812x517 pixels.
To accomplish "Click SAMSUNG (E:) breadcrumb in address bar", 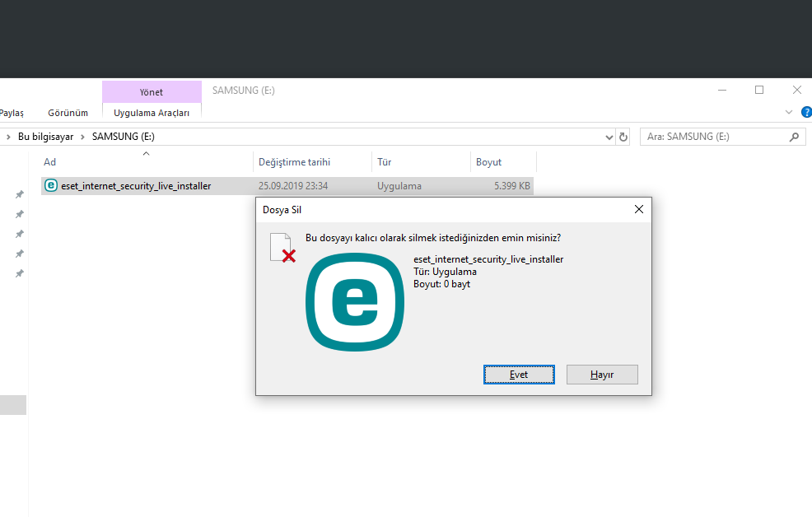I will (124, 137).
